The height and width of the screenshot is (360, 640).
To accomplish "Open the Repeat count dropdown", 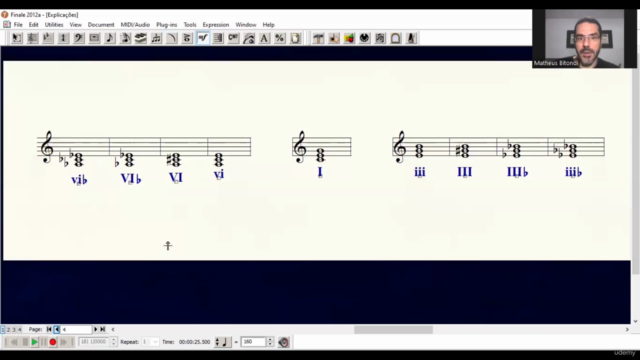I will (x=150, y=342).
